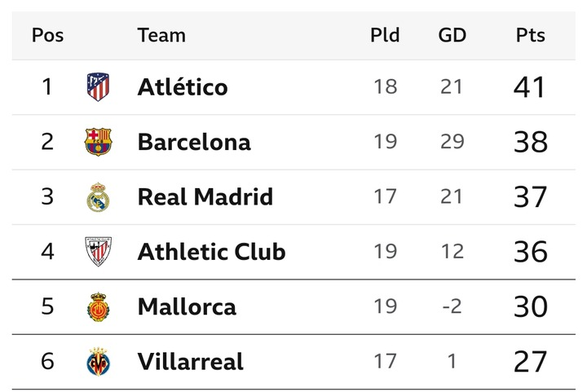
Task: Open the Mallorca team name link
Action: click(x=187, y=306)
